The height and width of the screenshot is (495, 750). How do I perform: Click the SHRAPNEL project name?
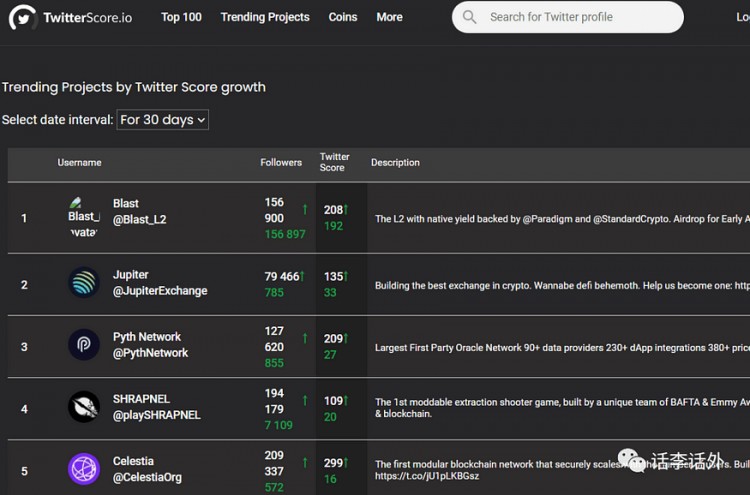(141, 399)
